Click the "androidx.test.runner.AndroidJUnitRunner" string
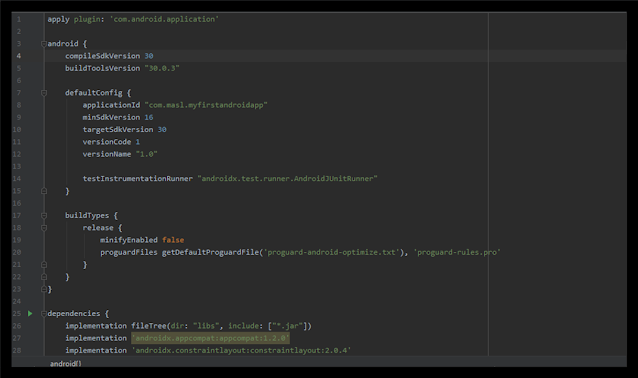 pyautogui.click(x=288, y=179)
